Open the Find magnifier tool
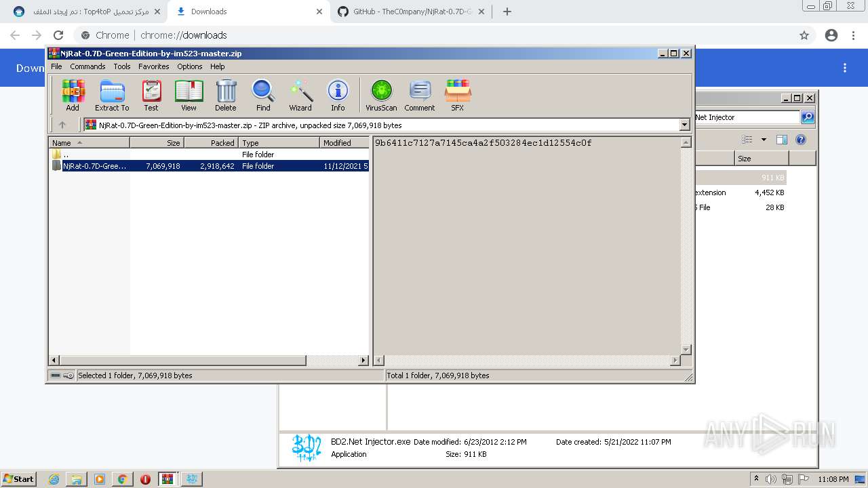Image resolution: width=868 pixels, height=488 pixels. coord(263,96)
